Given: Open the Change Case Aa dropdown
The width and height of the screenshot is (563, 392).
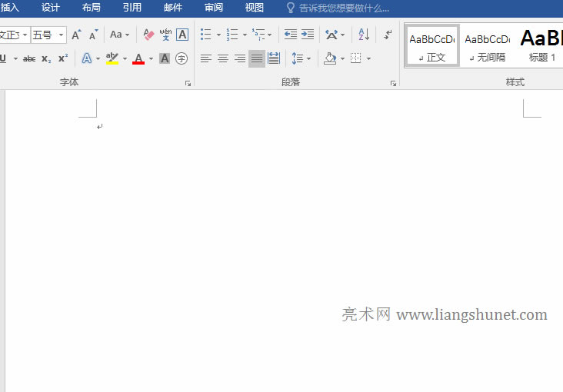Looking at the screenshot, I should coord(120,35).
